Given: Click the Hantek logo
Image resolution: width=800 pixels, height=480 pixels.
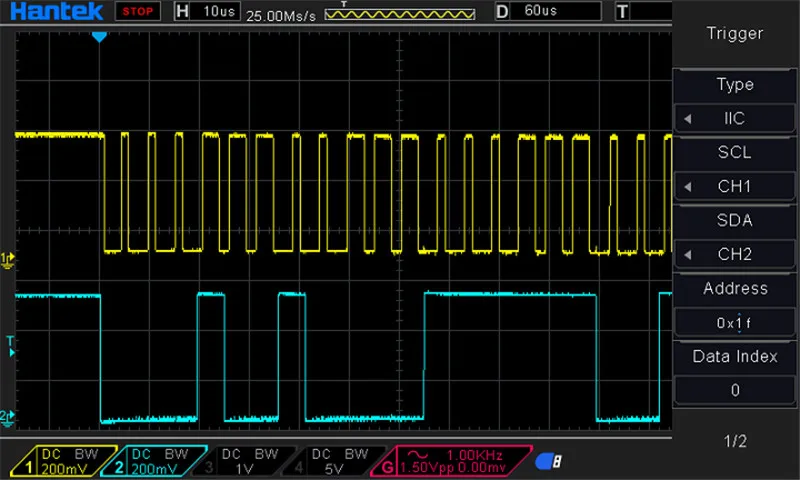Looking at the screenshot, I should (x=56, y=11).
